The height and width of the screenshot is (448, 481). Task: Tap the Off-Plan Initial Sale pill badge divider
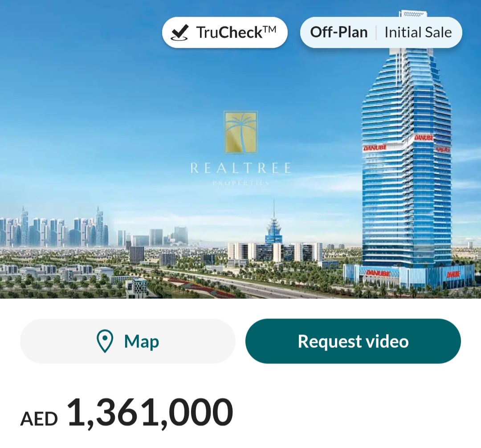376,33
